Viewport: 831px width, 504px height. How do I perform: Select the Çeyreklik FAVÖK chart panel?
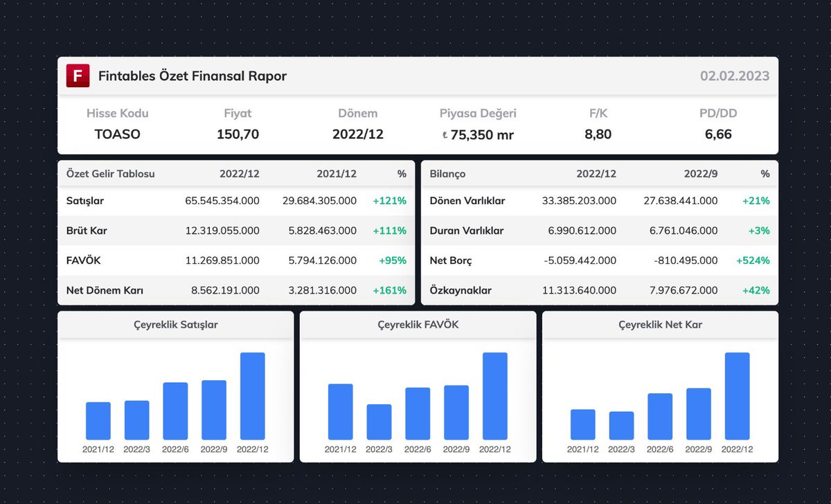418,387
